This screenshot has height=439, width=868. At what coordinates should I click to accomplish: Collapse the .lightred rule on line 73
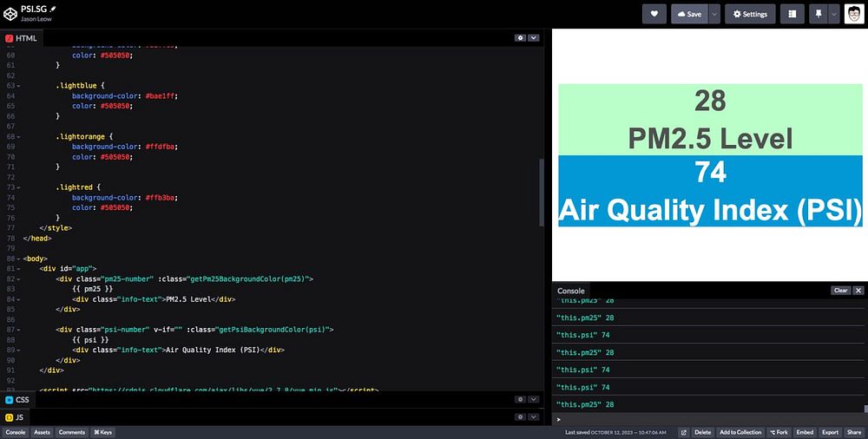pyautogui.click(x=19, y=187)
